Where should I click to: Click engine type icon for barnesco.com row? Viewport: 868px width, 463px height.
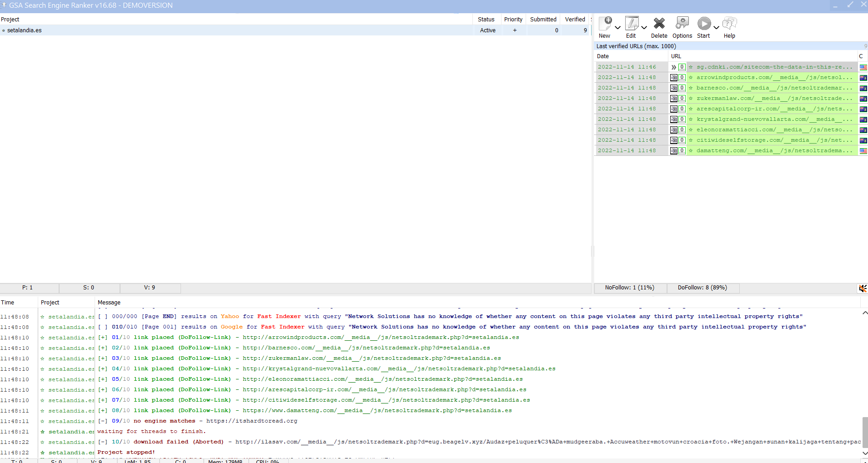(x=674, y=88)
